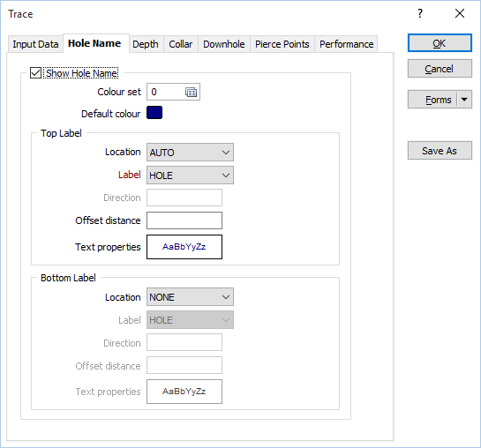The image size is (481, 448).
Task: Expand the Top Label HOLE label dropdown
Action: coord(190,175)
